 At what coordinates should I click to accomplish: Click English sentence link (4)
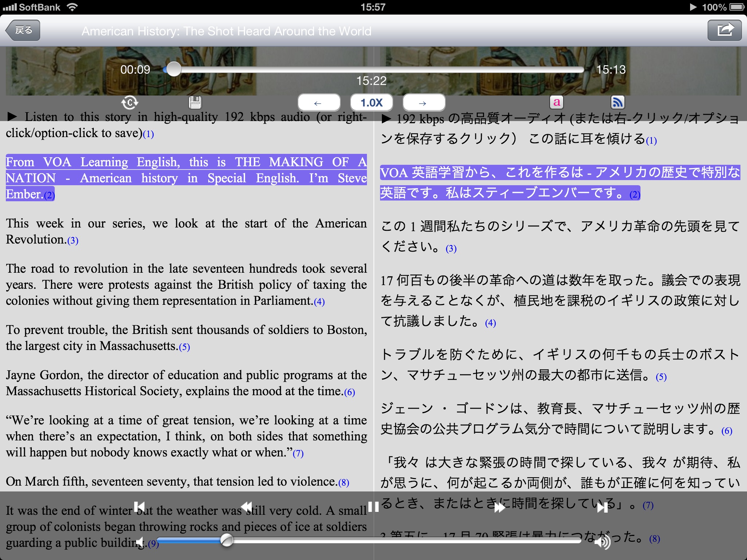click(x=319, y=302)
